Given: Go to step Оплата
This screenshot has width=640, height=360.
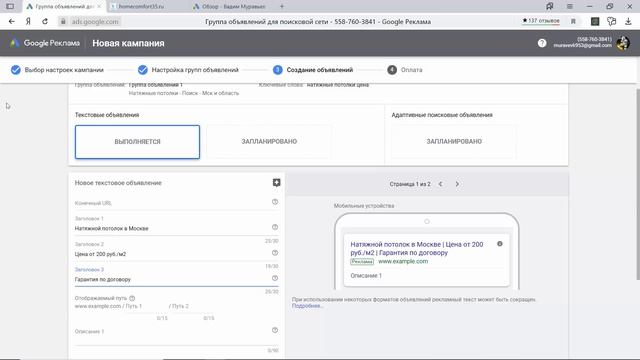Looking at the screenshot, I should pos(405,70).
